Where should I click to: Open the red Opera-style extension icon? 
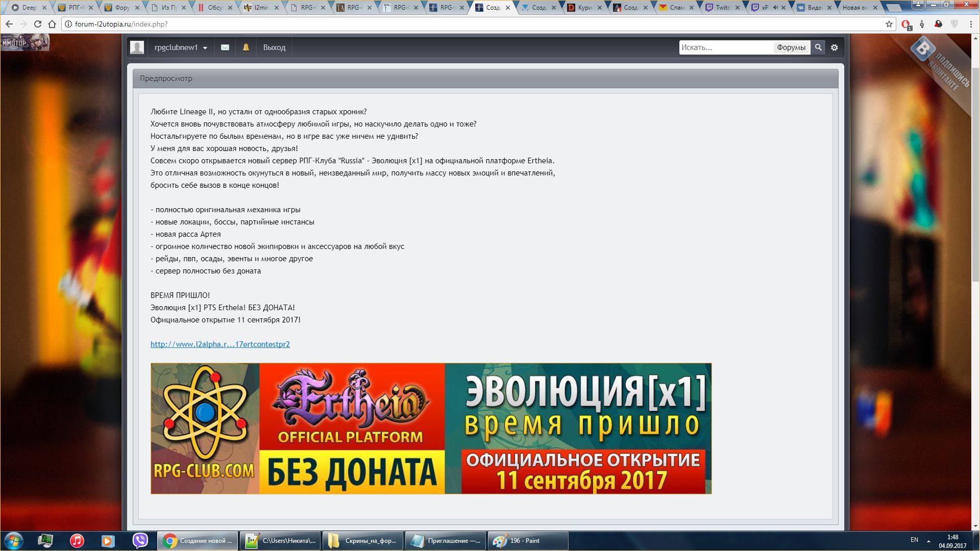tap(906, 24)
